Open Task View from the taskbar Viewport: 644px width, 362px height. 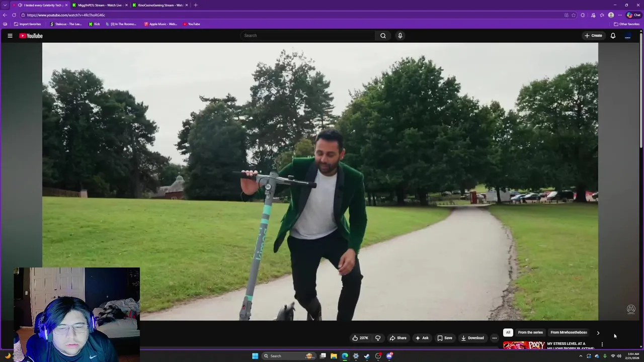(x=323, y=356)
